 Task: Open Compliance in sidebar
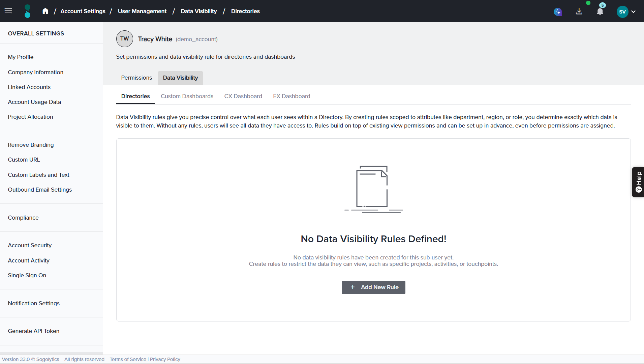(x=23, y=218)
